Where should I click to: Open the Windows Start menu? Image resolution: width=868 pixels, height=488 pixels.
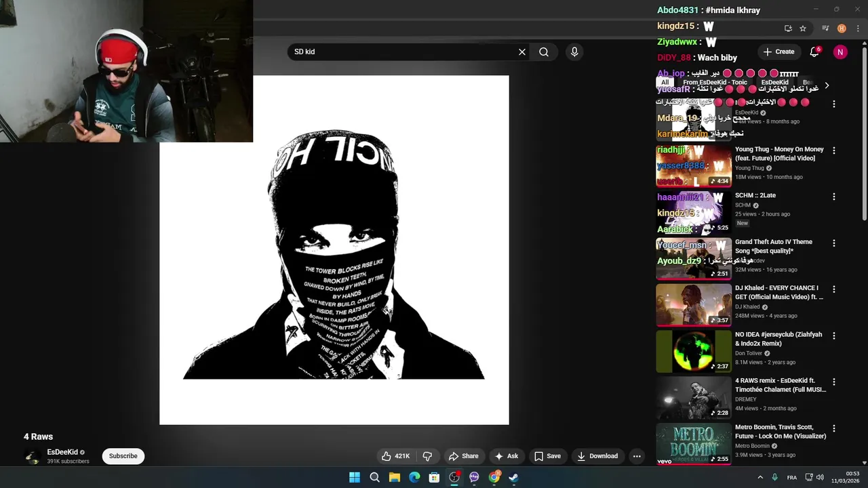[x=355, y=477]
